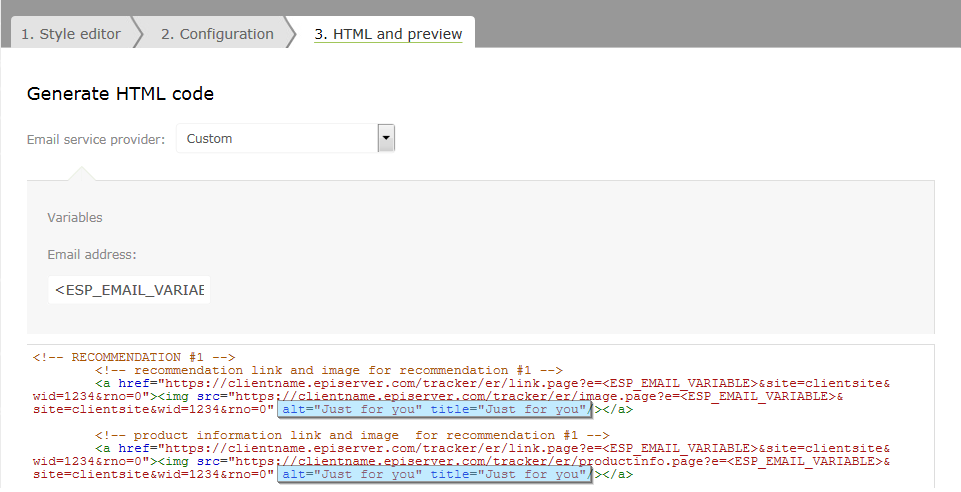Switch to the Configuration step tab
The image size is (961, 492).
click(x=217, y=34)
